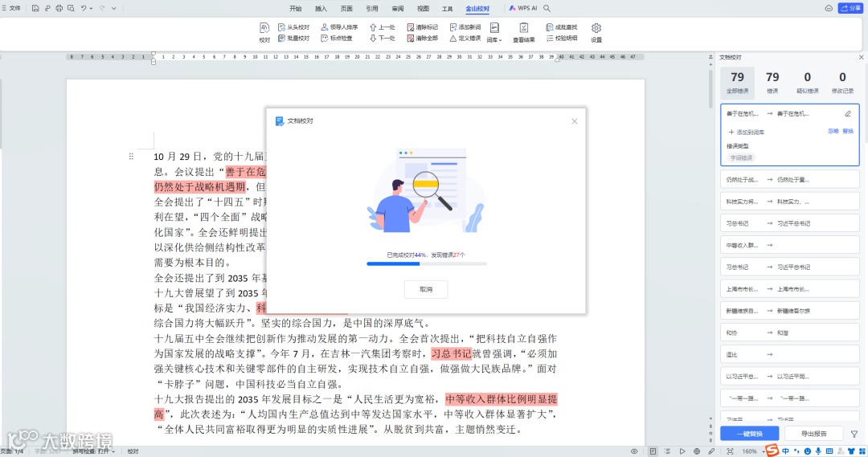Switch to the 引用 tab
This screenshot has height=457, width=868.
tap(372, 8)
